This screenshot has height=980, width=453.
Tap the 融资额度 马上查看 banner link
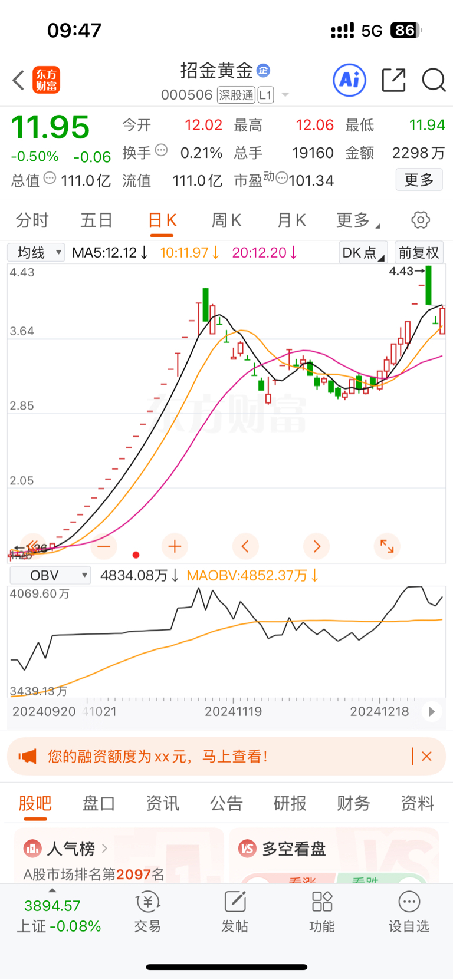[x=158, y=756]
